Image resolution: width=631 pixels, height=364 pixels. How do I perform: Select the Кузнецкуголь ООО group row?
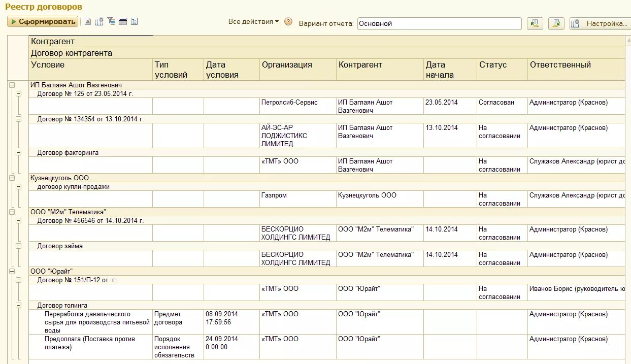(x=327, y=178)
